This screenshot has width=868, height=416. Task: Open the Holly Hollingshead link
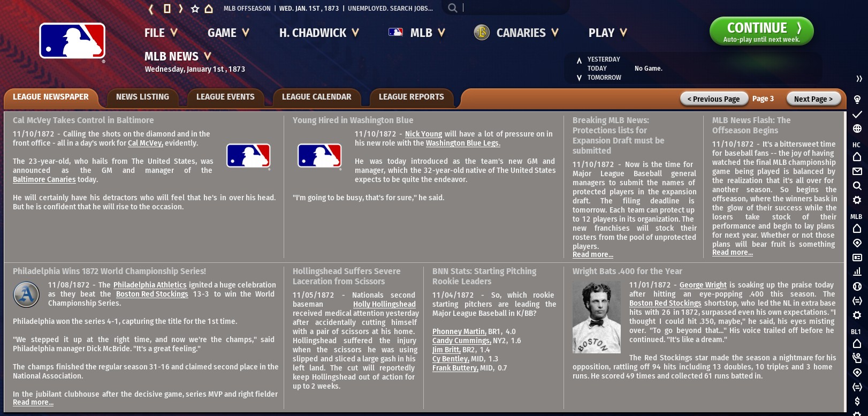[384, 305]
